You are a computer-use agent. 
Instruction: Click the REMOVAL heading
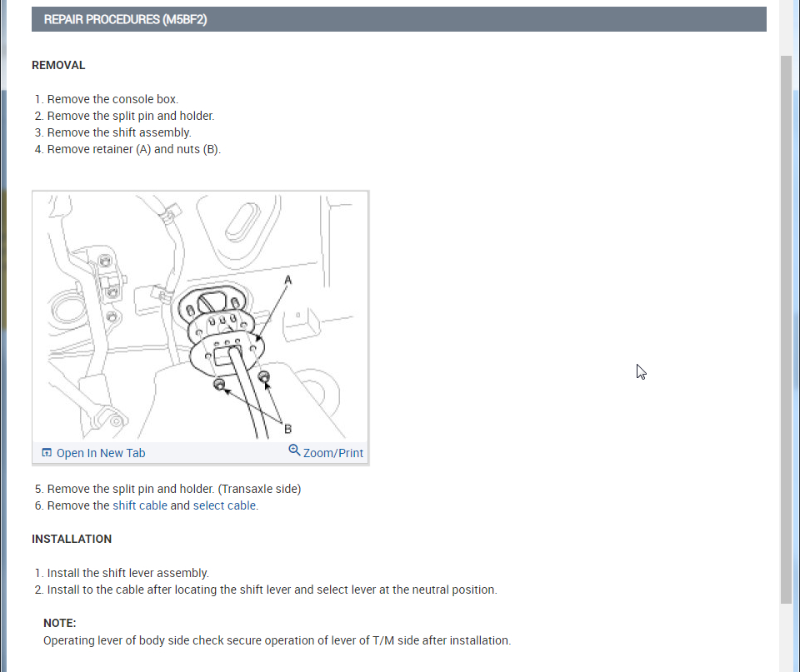coord(58,65)
